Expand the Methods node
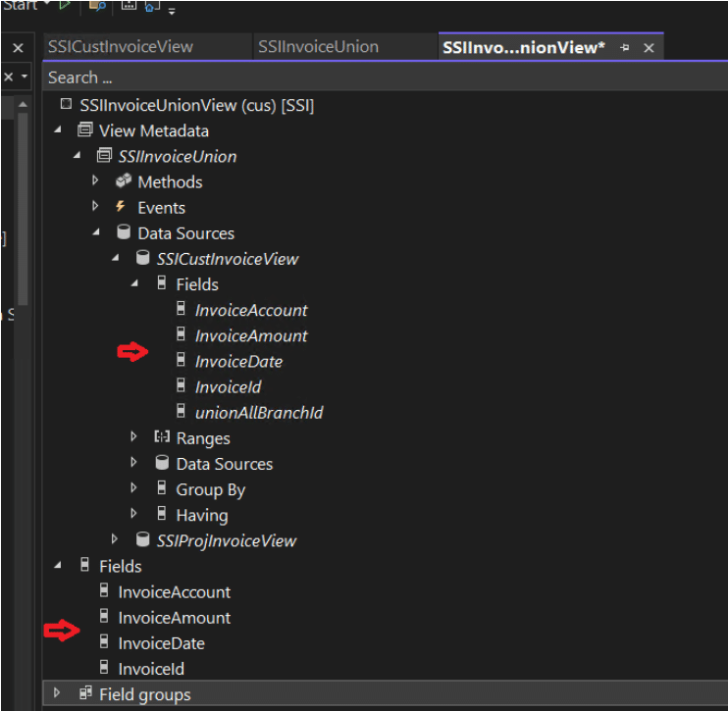This screenshot has width=728, height=711. click(x=95, y=181)
